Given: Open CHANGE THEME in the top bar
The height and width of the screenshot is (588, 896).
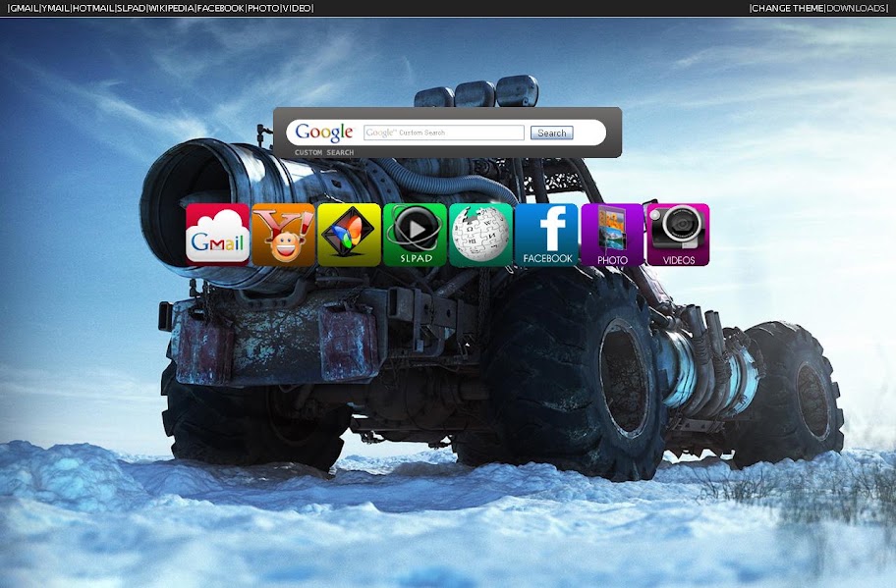Looking at the screenshot, I should (787, 8).
